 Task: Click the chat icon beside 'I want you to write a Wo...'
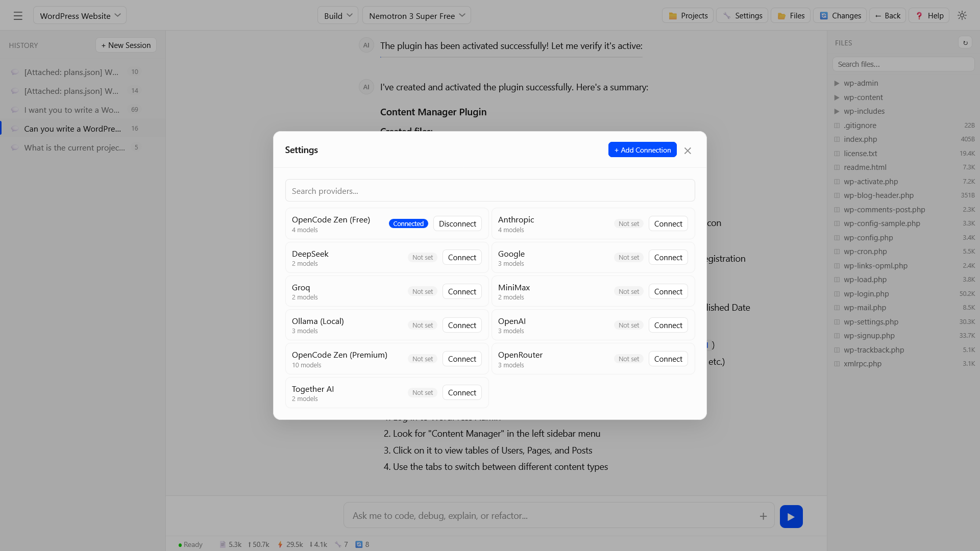(15, 110)
